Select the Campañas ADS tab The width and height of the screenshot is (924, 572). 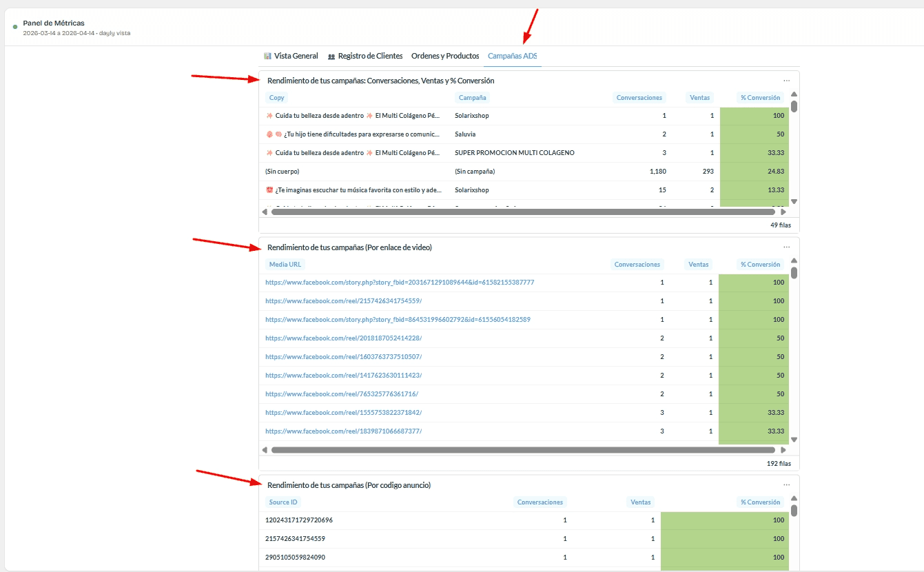[x=513, y=56]
